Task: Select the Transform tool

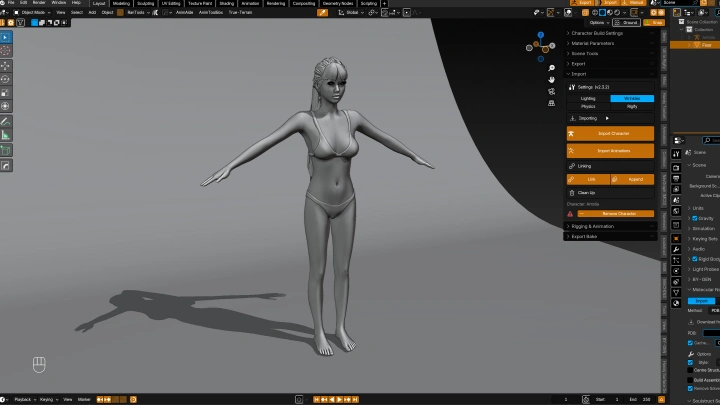Action: [6, 106]
